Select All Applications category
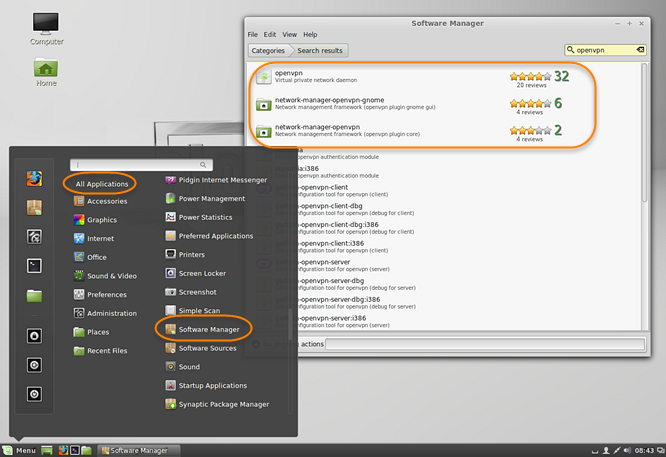The image size is (666, 457). 102,184
